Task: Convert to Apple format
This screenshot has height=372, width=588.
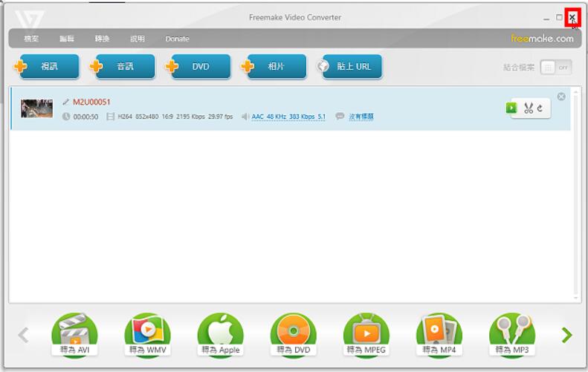Action: tap(221, 335)
